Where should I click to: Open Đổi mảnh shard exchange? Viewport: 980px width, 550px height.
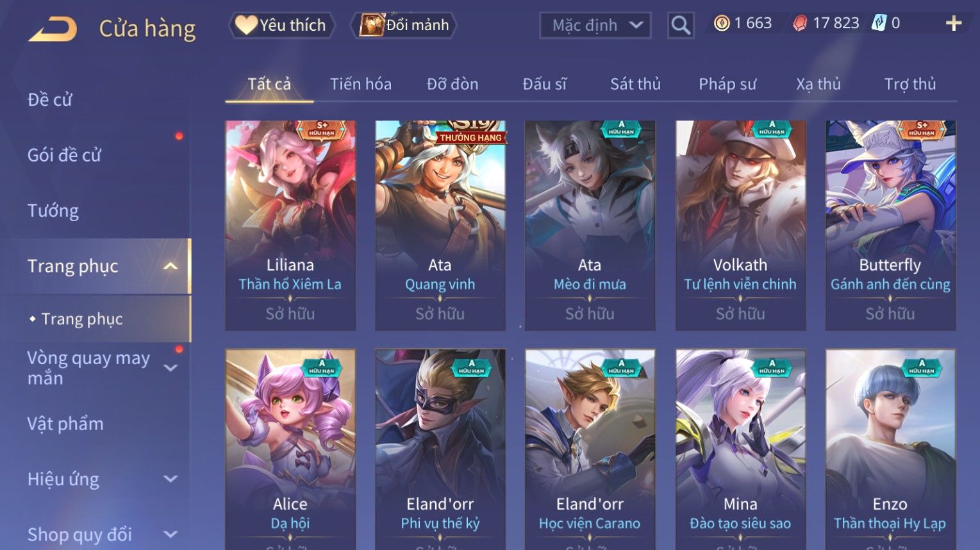click(404, 25)
